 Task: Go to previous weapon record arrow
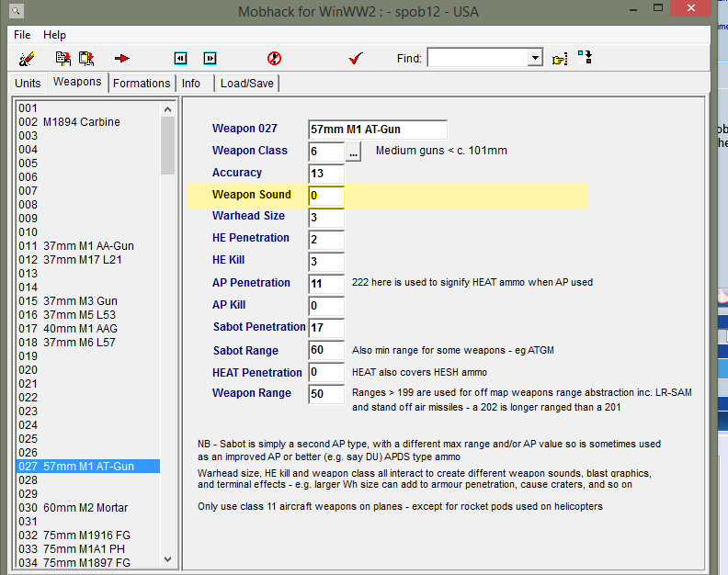[x=181, y=58]
